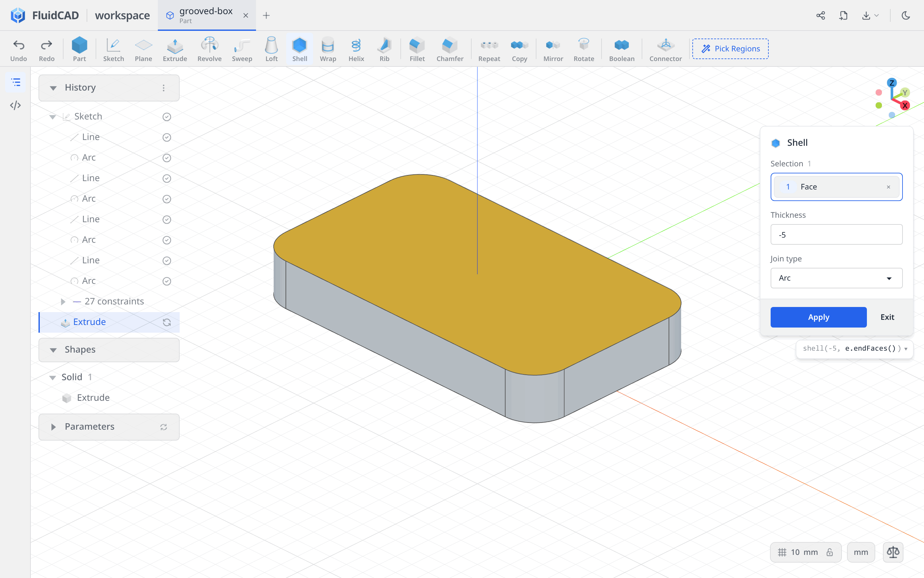Select the Chamfer tool

(x=450, y=49)
